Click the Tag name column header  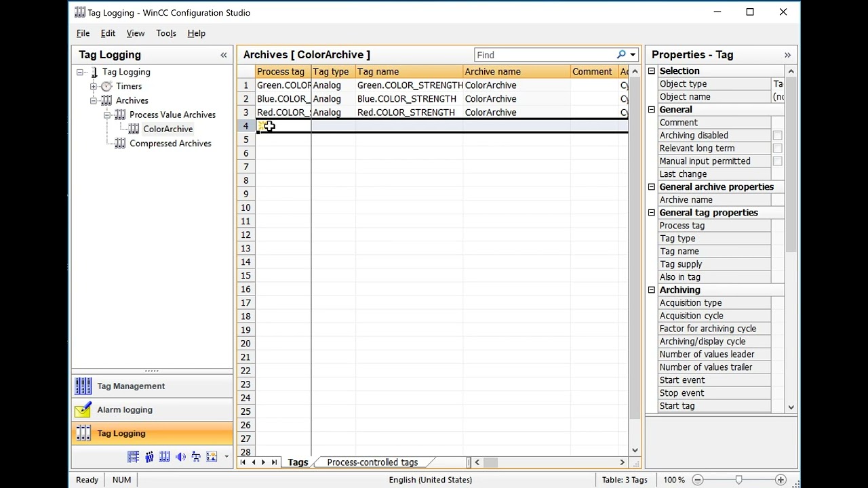tap(409, 72)
